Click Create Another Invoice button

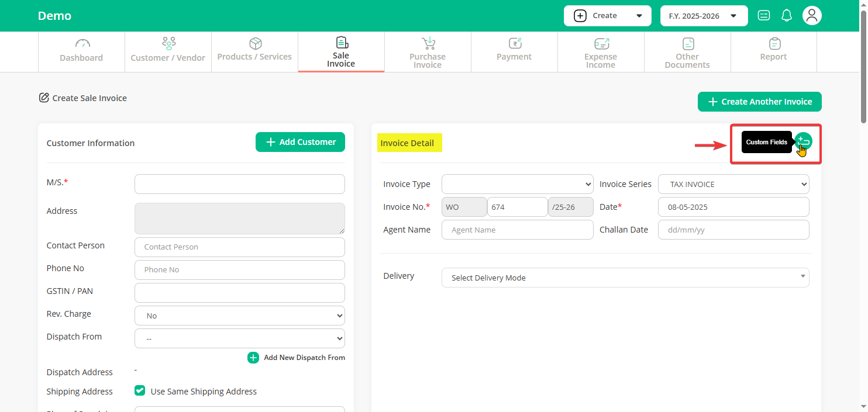pos(759,102)
